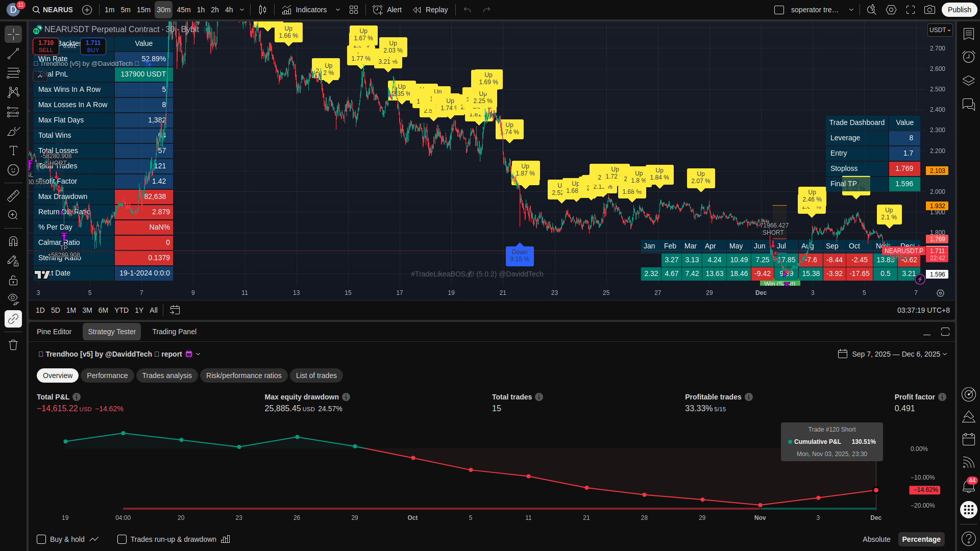Click the trash remove objects icon
The height and width of the screenshot is (551, 980).
[x=13, y=345]
